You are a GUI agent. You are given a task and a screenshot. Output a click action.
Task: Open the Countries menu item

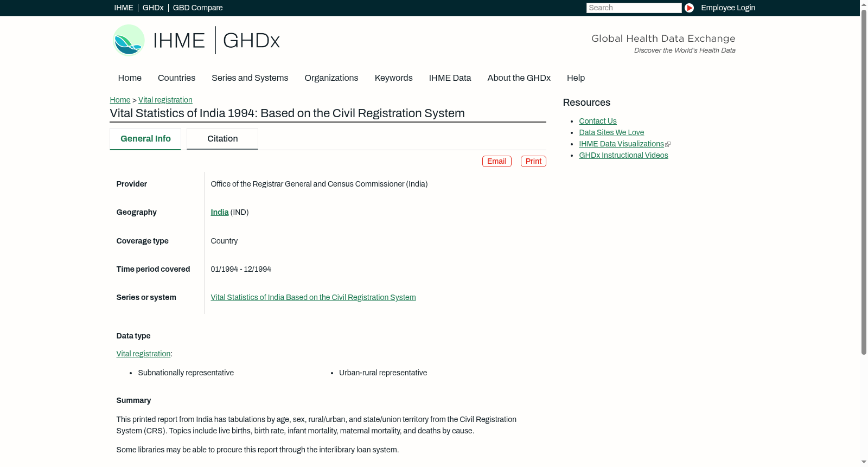coord(176,78)
